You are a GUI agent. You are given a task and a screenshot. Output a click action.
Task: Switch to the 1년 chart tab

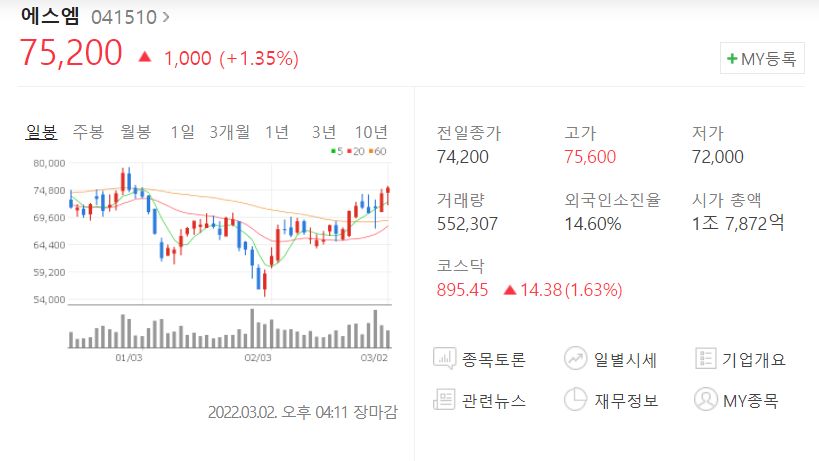coord(277,132)
